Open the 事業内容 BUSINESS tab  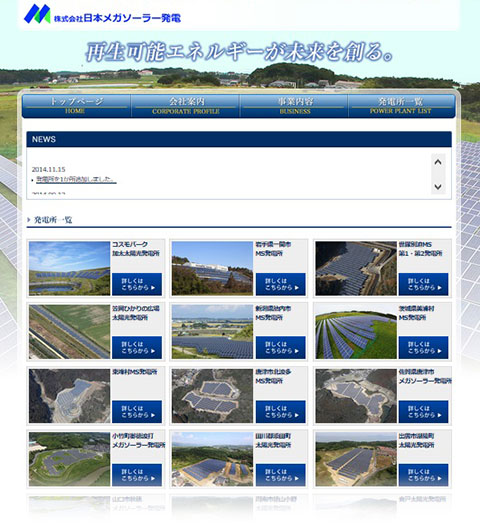[x=294, y=106]
